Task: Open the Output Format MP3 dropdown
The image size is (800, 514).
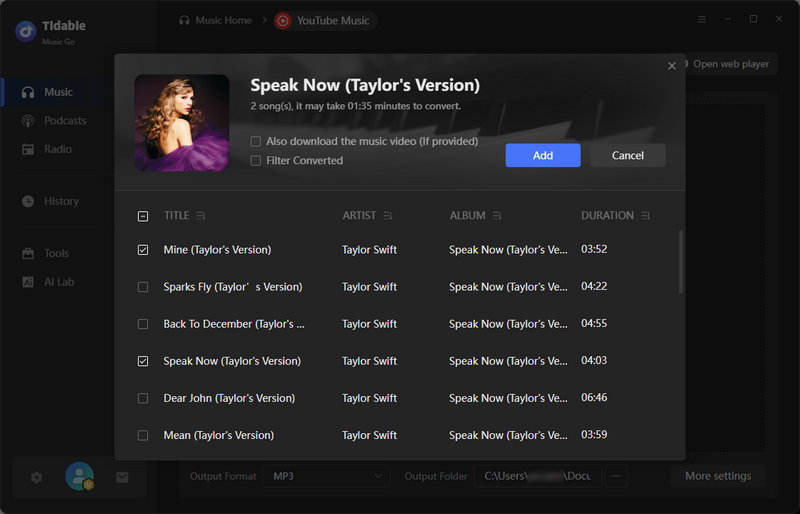Action: point(327,476)
